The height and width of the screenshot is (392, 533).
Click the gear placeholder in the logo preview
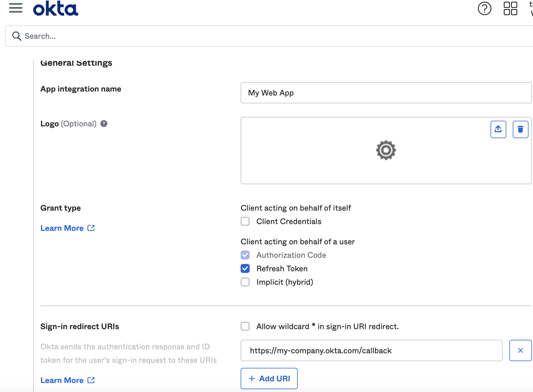386,150
